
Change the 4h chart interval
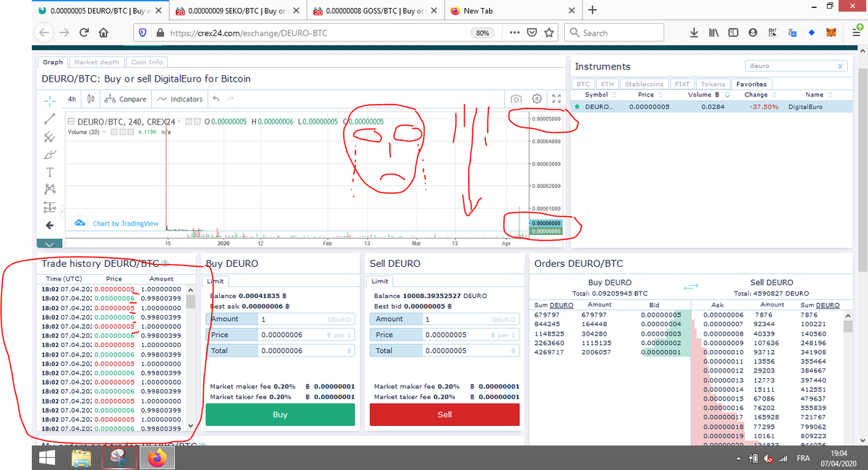point(72,99)
